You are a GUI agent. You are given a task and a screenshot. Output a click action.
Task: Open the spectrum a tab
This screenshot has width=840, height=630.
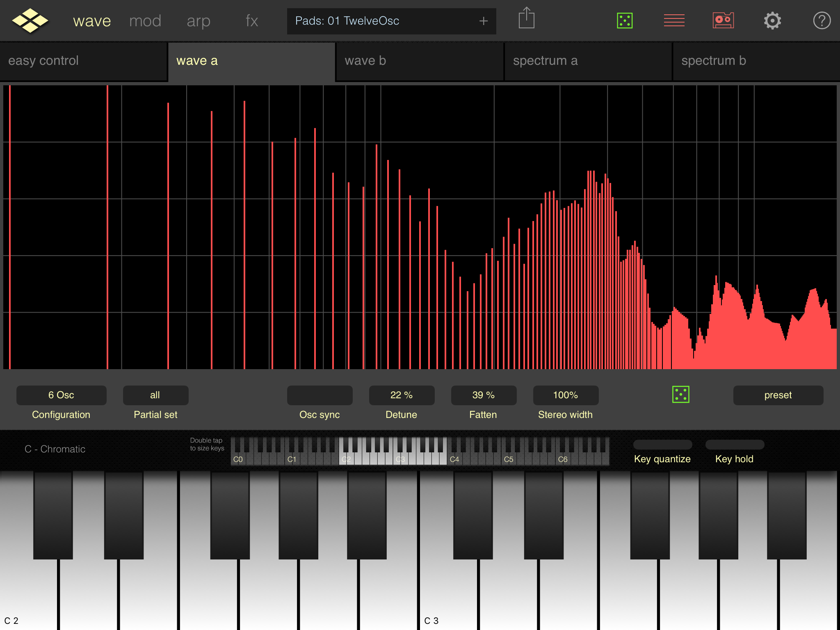pyautogui.click(x=588, y=61)
